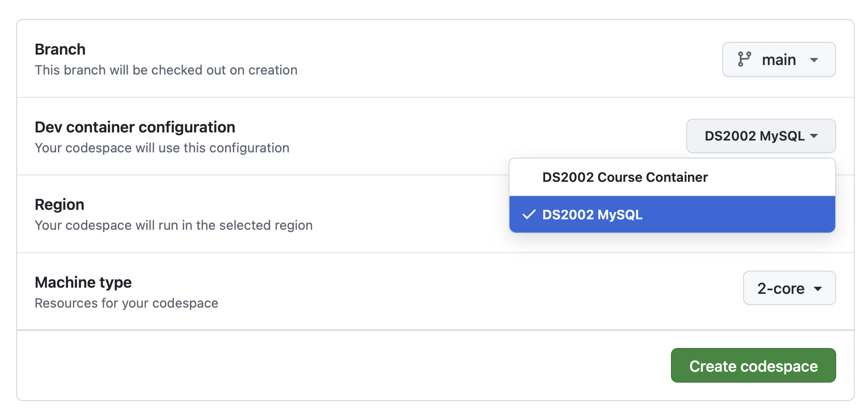This screenshot has width=868, height=413.
Task: Click the Dev container configuration heading
Action: coord(135,127)
